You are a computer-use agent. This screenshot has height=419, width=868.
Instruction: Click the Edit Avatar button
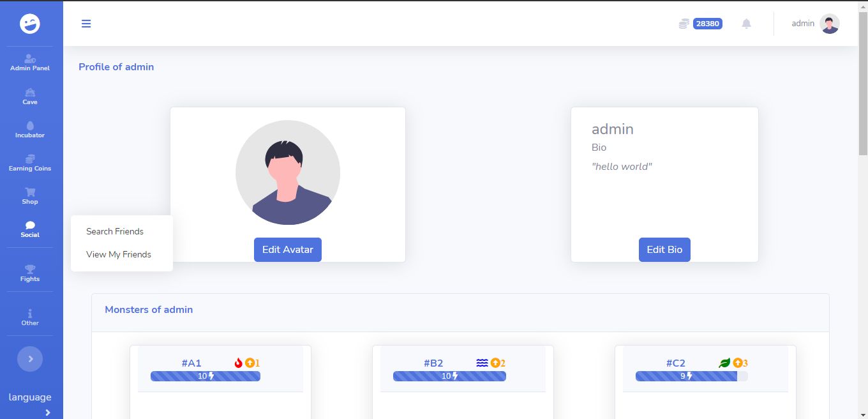288,250
